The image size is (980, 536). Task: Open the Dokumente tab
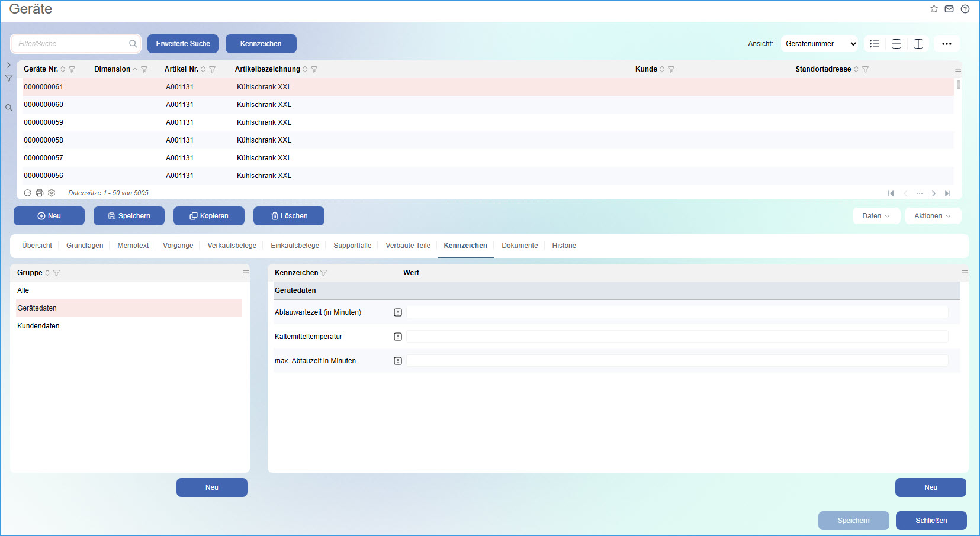(519, 246)
